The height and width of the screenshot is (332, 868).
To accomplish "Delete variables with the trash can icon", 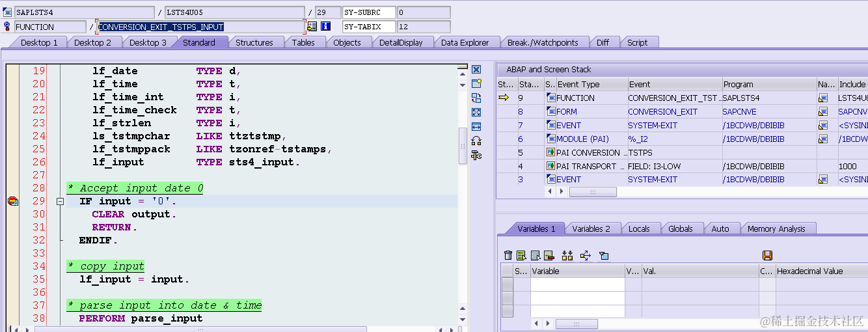I will (508, 256).
